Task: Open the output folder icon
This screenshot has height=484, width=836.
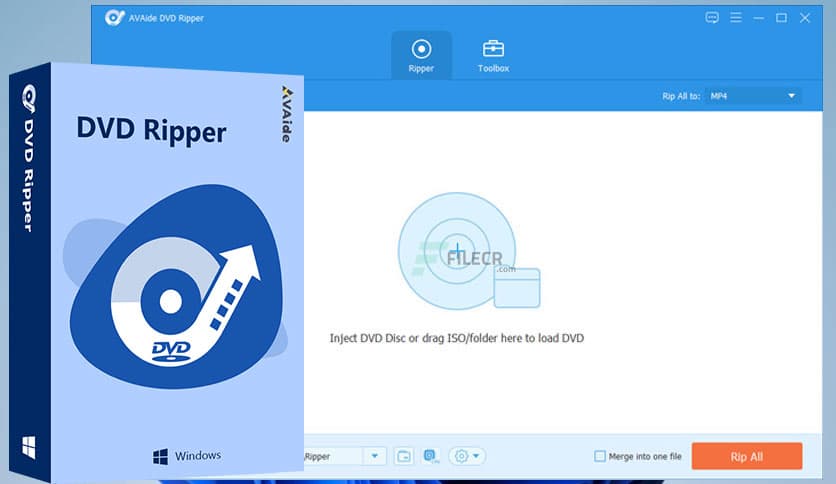Action: coord(404,456)
